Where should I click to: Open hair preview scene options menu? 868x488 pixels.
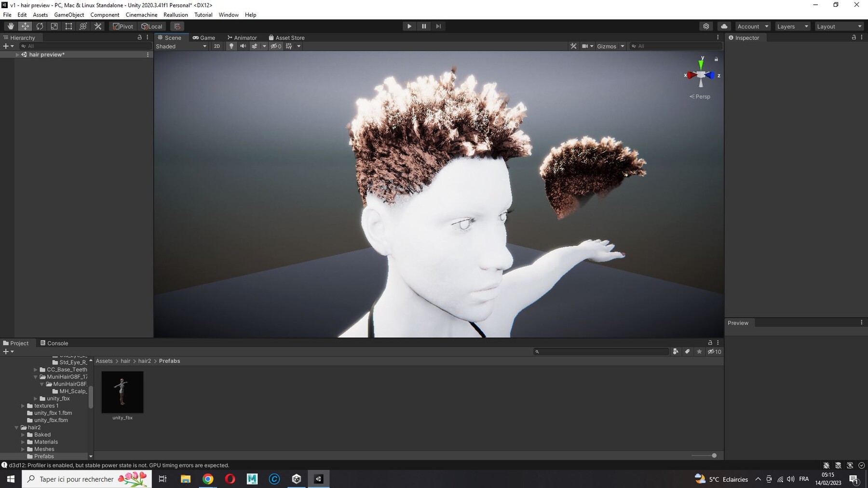tap(148, 54)
